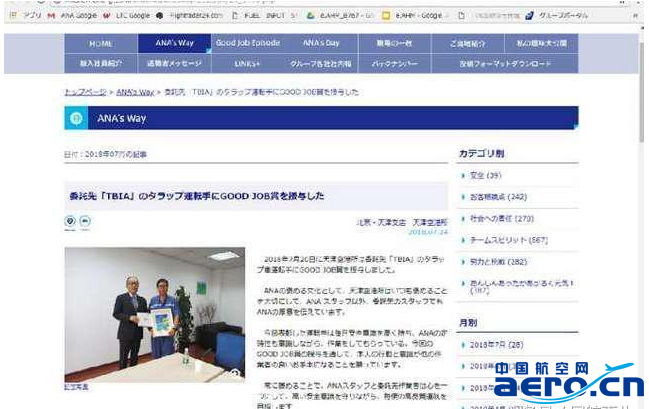
Task: Open the 退職者メッセージ menu item
Action: click(174, 63)
